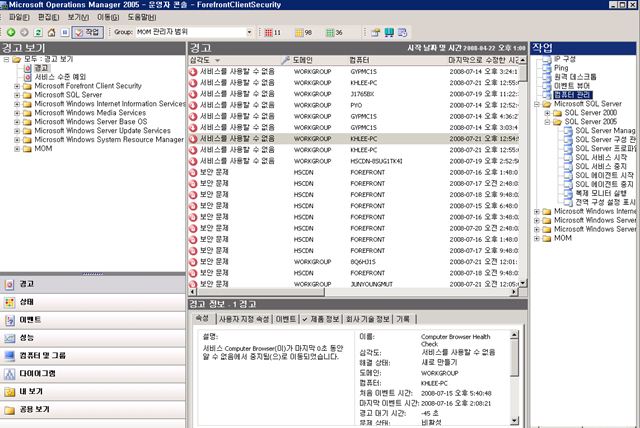Select the alert row for computer PYO

pos(354,105)
